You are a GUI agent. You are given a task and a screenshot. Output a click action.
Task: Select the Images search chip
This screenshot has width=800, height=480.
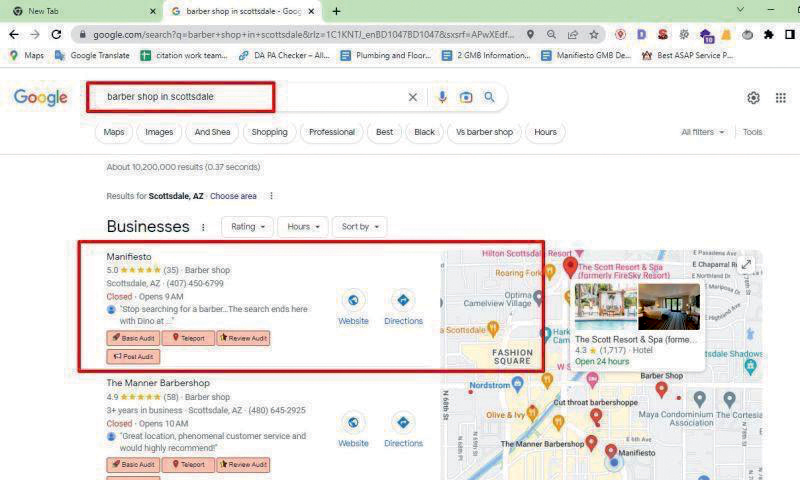click(x=159, y=132)
